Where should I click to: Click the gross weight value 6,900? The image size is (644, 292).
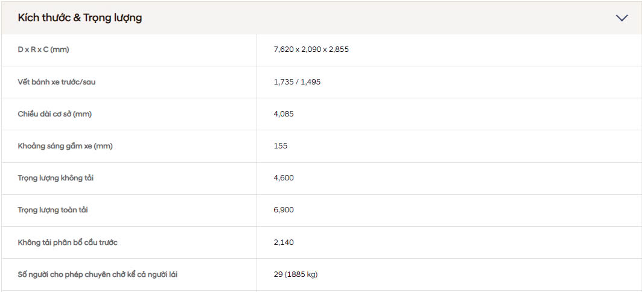point(284,210)
